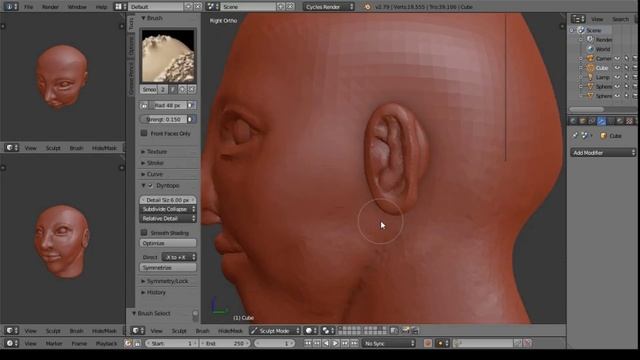640x360 pixels.
Task: Open the Cycles Render engine dropdown
Action: click(x=329, y=7)
